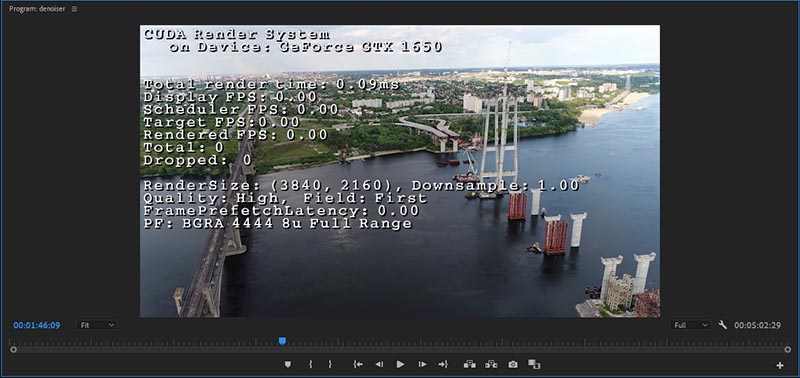
Task: Open the wrench Settings menu
Action: (722, 324)
